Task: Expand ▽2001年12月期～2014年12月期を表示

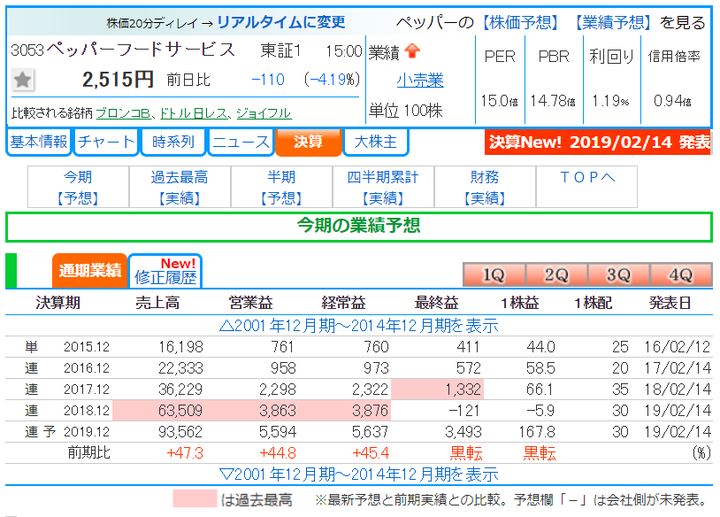Action: click(359, 474)
